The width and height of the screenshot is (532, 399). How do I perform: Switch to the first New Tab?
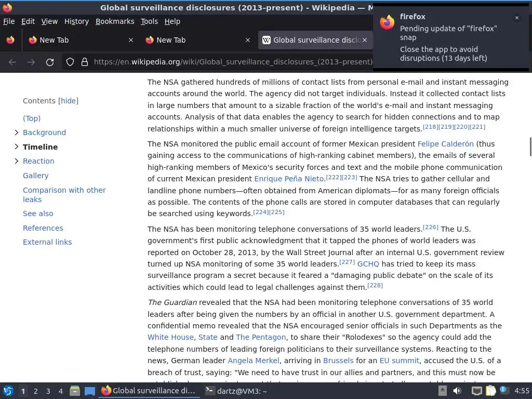(81, 40)
